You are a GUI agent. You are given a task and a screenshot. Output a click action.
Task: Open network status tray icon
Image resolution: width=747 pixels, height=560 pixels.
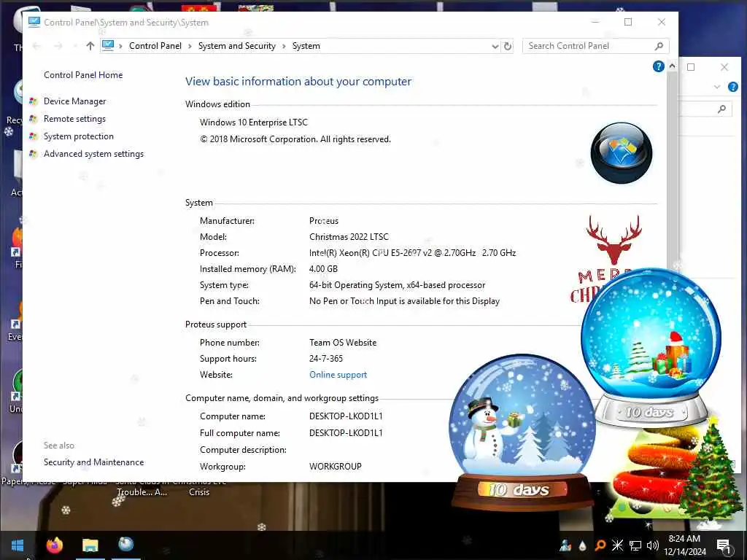tap(635, 545)
